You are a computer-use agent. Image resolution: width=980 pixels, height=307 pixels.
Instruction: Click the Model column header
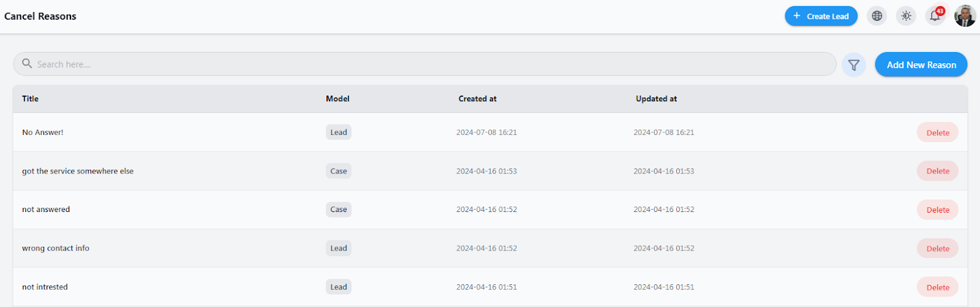[x=337, y=99]
